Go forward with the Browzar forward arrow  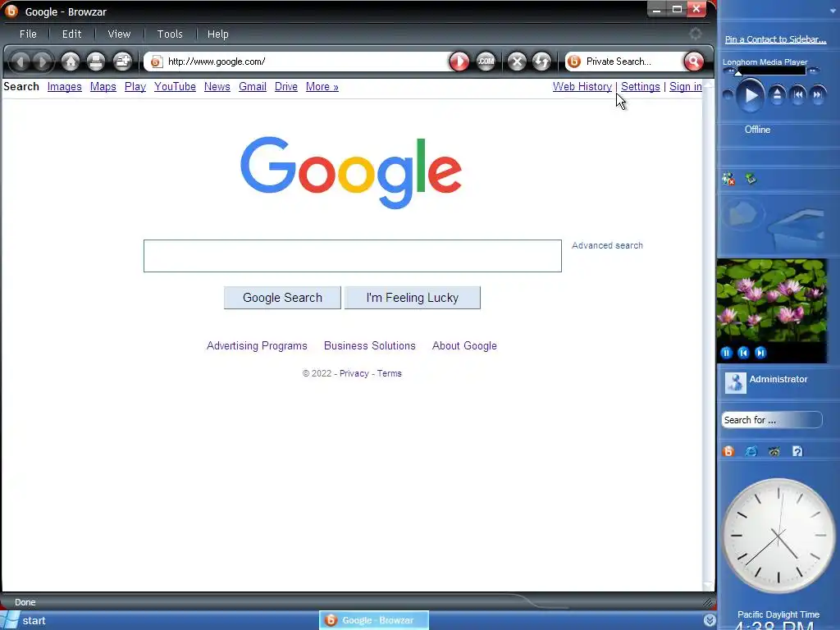42,62
